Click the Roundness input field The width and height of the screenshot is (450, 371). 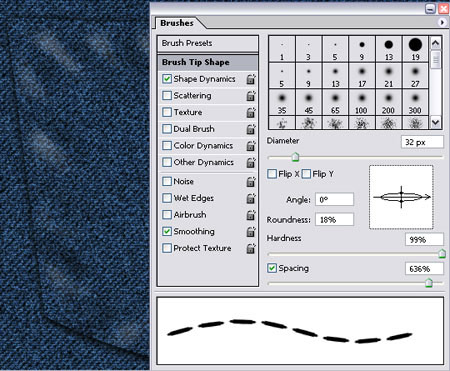coord(334,220)
